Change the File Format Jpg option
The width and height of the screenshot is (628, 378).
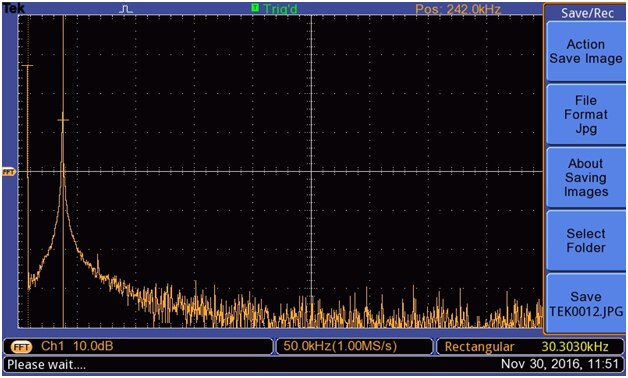tap(586, 115)
